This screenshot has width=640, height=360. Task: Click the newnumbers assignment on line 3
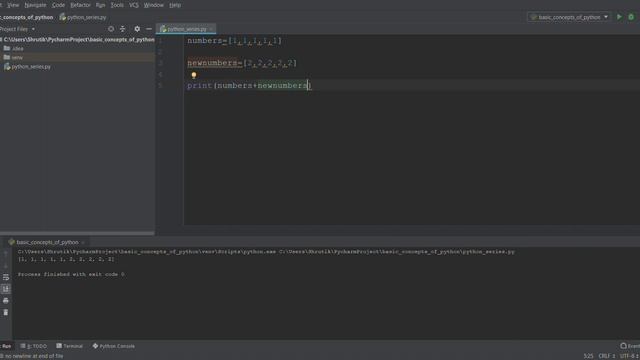pyautogui.click(x=242, y=63)
